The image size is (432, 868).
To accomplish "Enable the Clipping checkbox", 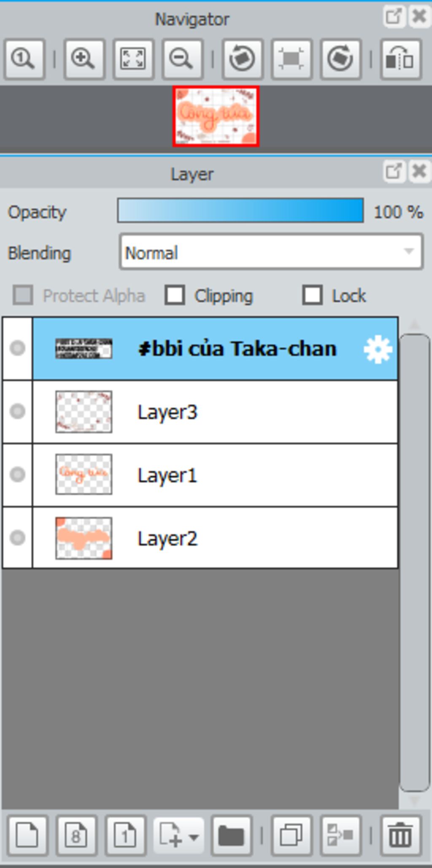I will (x=175, y=295).
